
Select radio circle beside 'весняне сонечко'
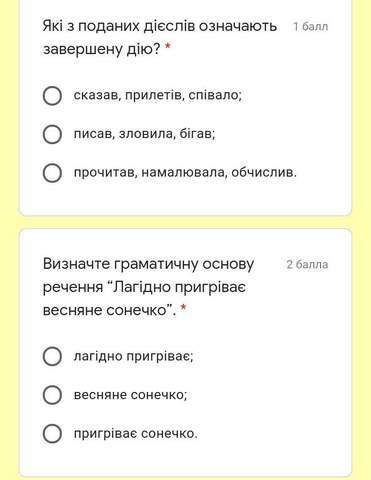(52, 395)
